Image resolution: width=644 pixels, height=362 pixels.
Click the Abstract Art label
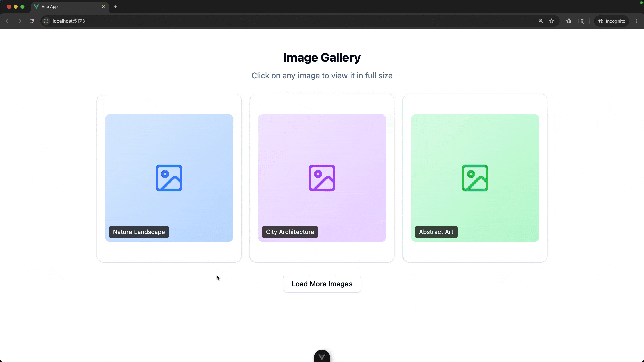(x=436, y=232)
